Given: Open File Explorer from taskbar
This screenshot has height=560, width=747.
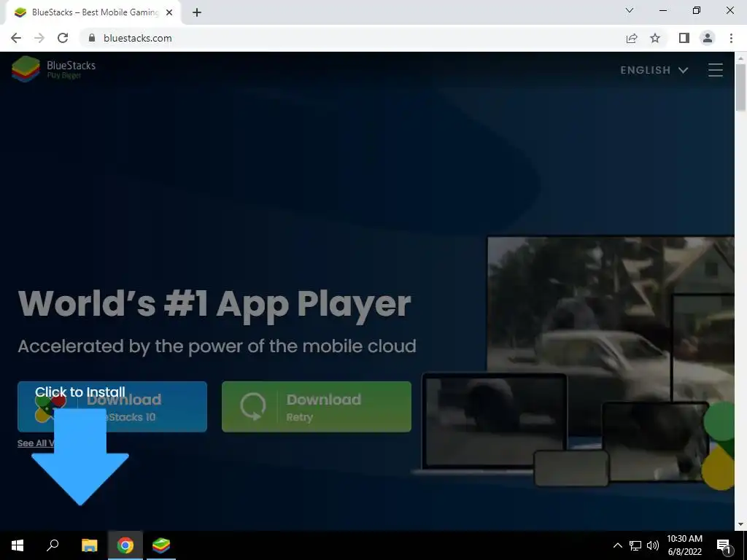Looking at the screenshot, I should coord(89,545).
